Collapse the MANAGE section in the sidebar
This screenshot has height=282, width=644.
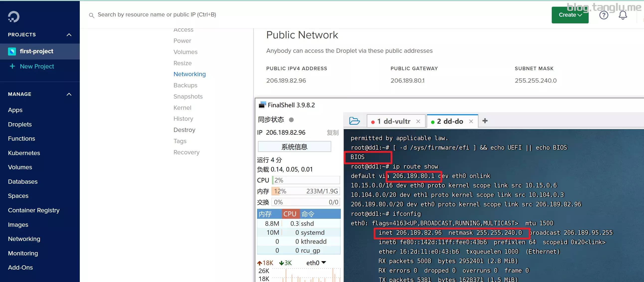69,94
